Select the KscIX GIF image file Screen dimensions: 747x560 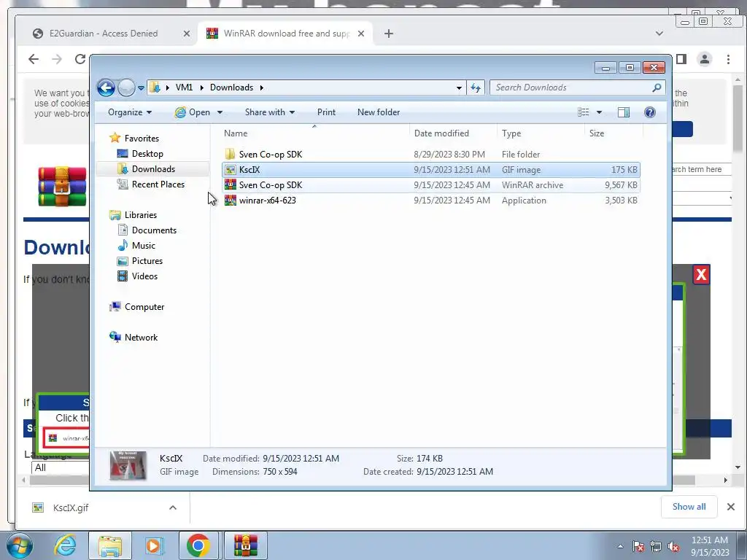click(431, 169)
